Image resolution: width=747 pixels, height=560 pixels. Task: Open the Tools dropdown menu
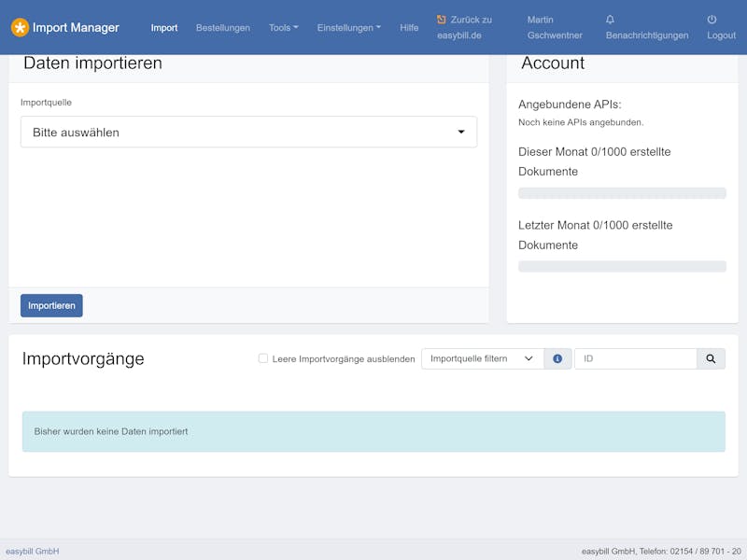click(x=283, y=28)
